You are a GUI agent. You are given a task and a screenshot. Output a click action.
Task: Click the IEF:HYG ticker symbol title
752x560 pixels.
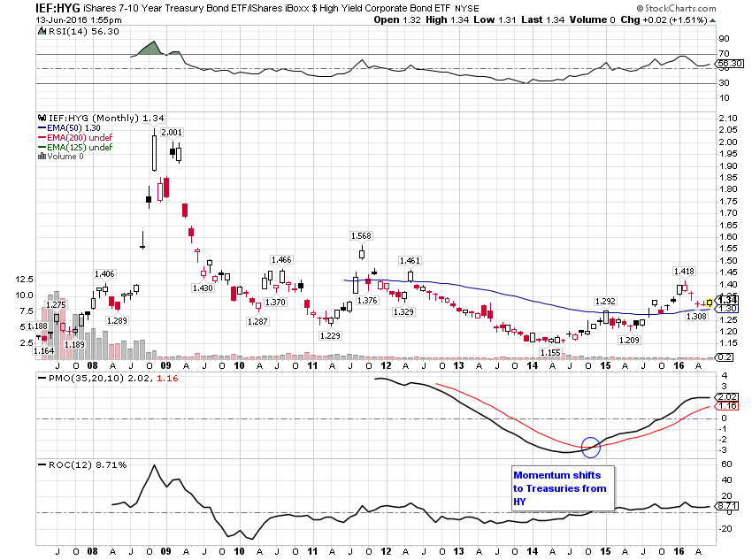58,8
